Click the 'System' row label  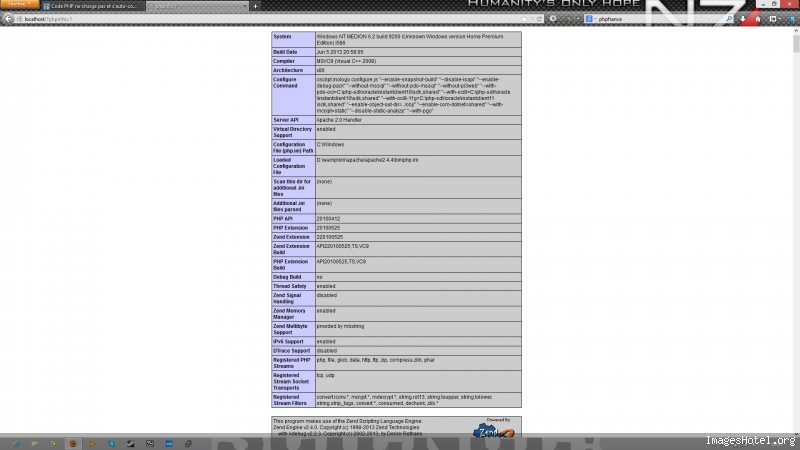(x=282, y=37)
